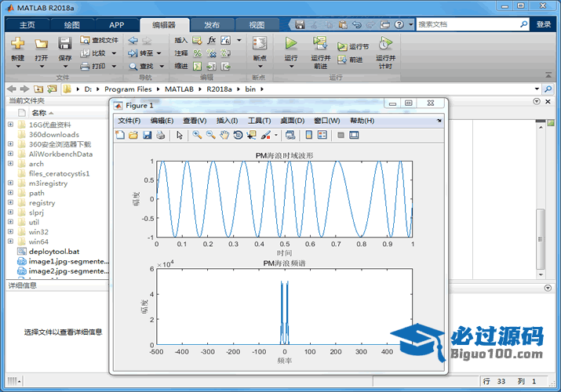Click Figure 1 show plot tools icon
Screen dimensions: 561x392
tap(354, 135)
